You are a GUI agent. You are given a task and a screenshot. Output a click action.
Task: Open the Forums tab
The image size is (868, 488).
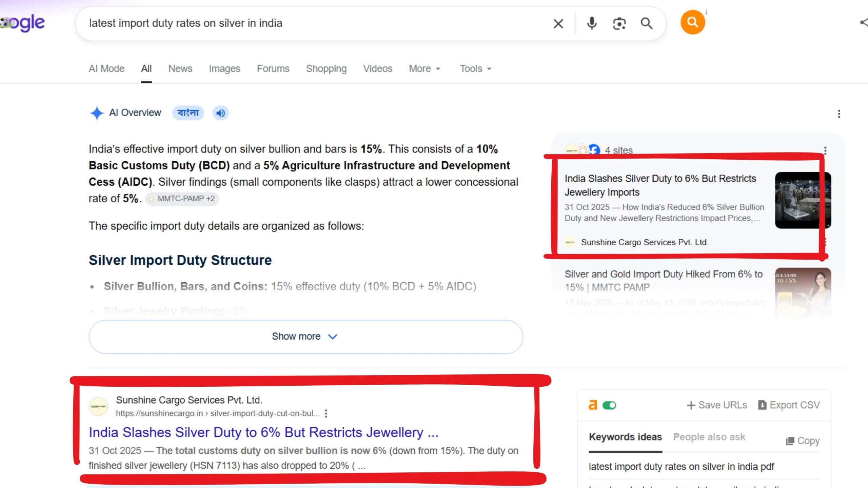pyautogui.click(x=273, y=69)
